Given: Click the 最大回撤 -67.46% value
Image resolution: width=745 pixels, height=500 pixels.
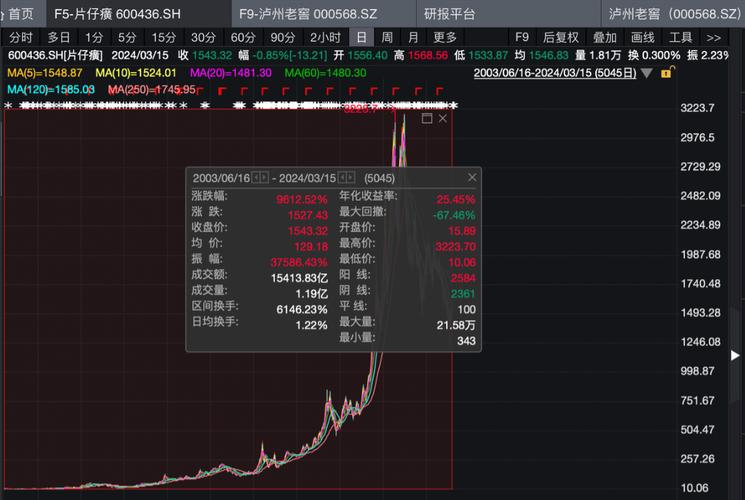Looking at the screenshot, I should click(x=454, y=215).
